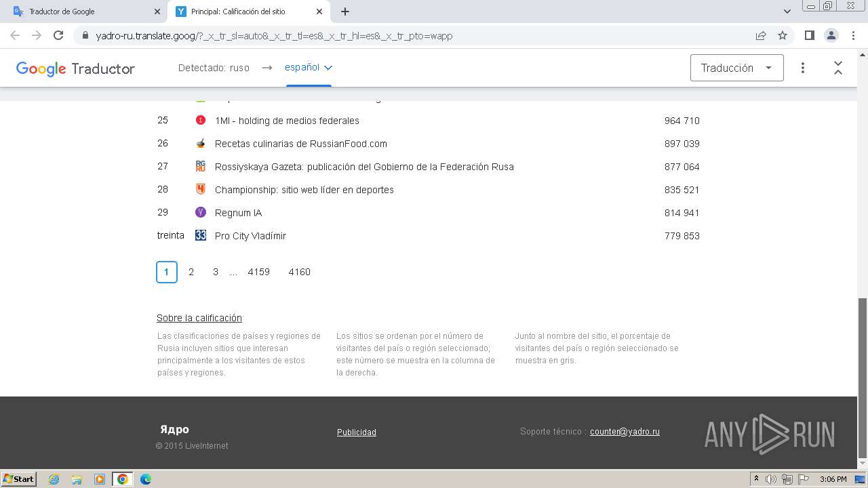Click the Championship site favicon

[200, 189]
